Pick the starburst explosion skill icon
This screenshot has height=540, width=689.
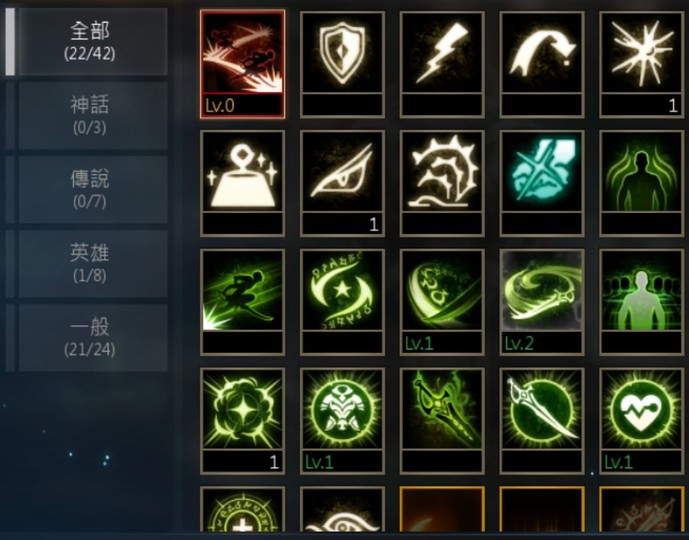[x=642, y=64]
